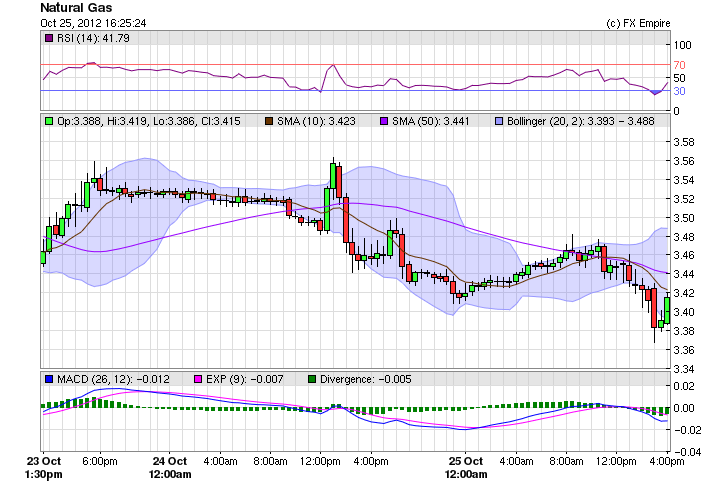Click the dark green Divergence legend swatch

point(312,379)
